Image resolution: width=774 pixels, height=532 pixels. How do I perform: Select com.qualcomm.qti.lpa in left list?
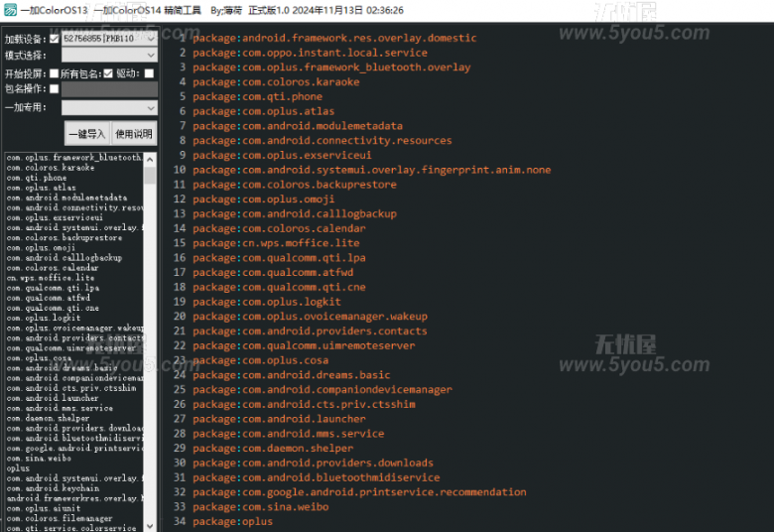53,288
